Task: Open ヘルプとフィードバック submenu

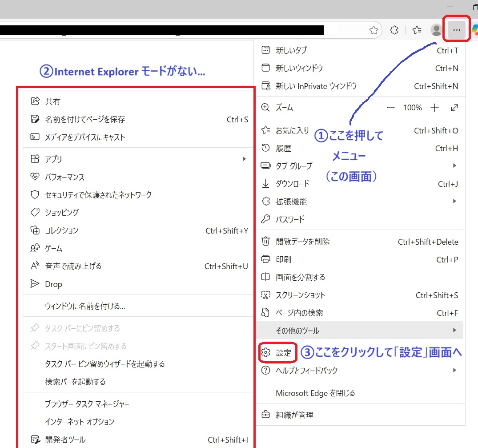Action: point(307,371)
